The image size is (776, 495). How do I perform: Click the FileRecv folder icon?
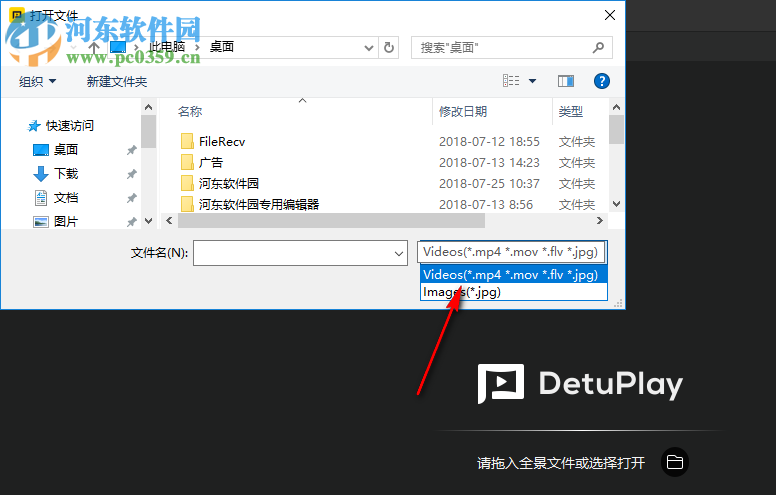click(187, 142)
